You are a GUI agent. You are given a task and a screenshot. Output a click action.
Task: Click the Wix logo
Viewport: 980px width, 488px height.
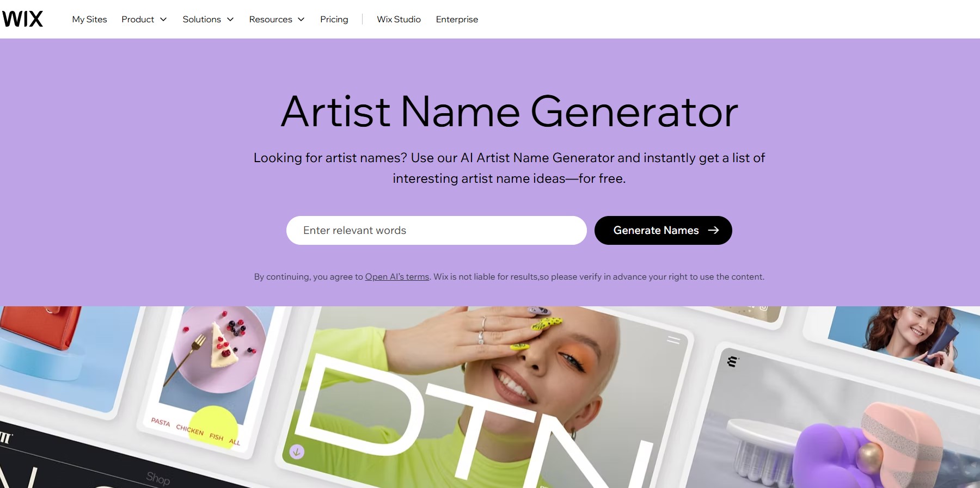point(22,19)
